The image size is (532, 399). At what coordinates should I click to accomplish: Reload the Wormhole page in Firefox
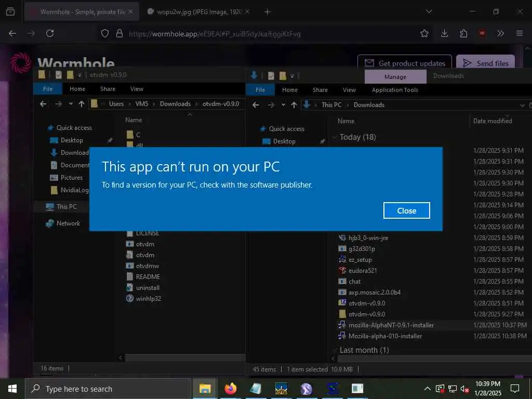[x=50, y=33]
